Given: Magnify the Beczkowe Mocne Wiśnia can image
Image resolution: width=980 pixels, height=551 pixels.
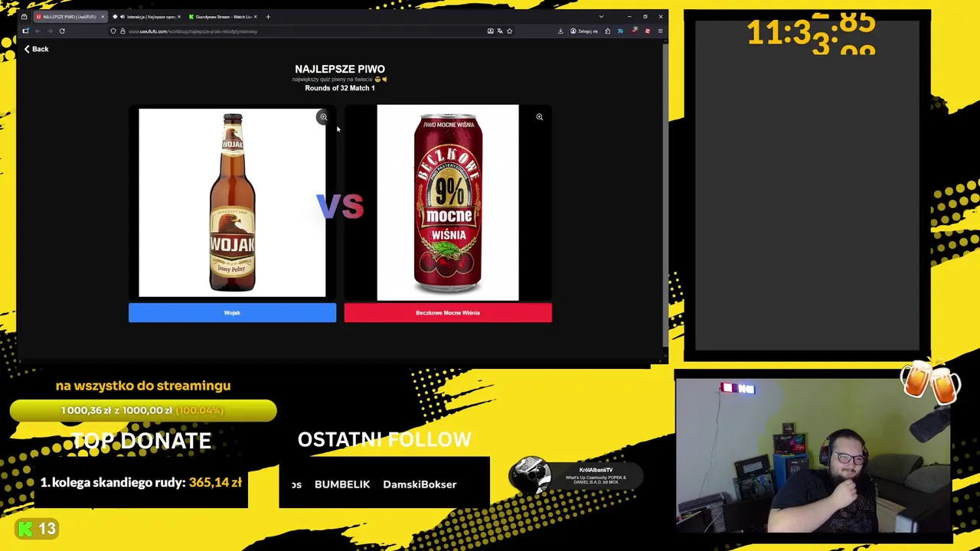Looking at the screenshot, I should [539, 117].
